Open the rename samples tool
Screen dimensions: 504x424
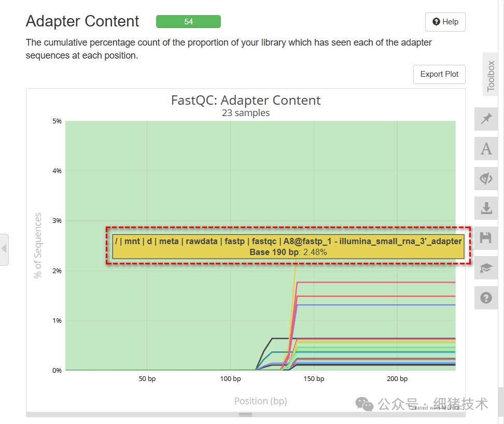pos(485,148)
